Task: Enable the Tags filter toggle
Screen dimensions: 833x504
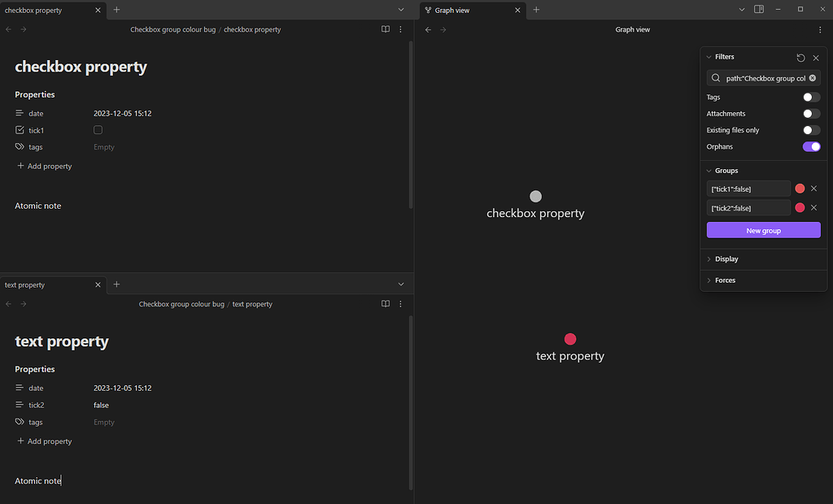Action: coord(809,97)
